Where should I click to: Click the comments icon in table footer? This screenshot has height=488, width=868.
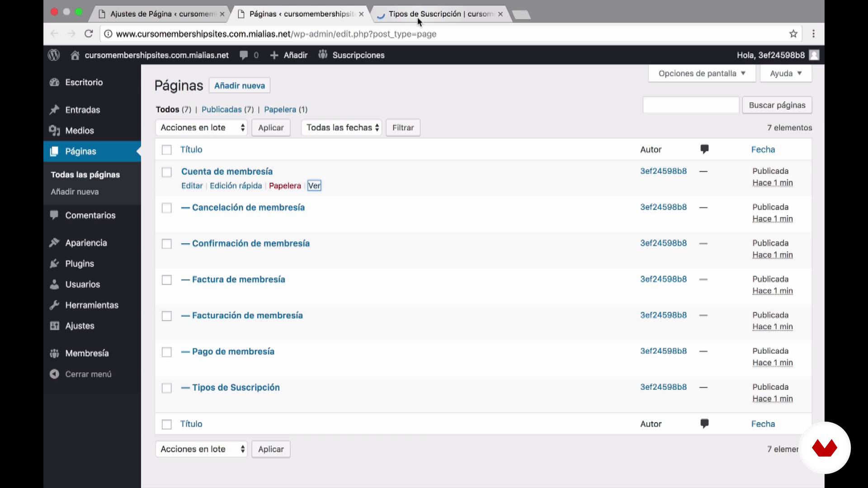(x=704, y=423)
